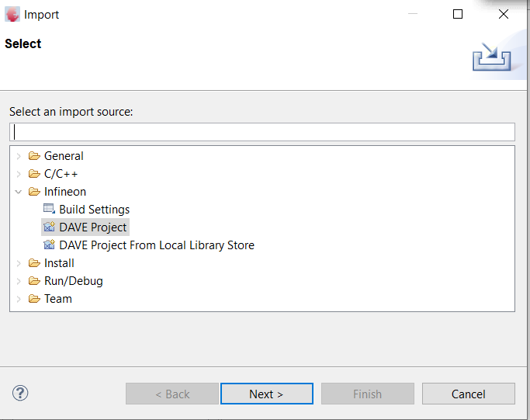
Task: Select the Run/Debug tree label
Action: (x=74, y=281)
